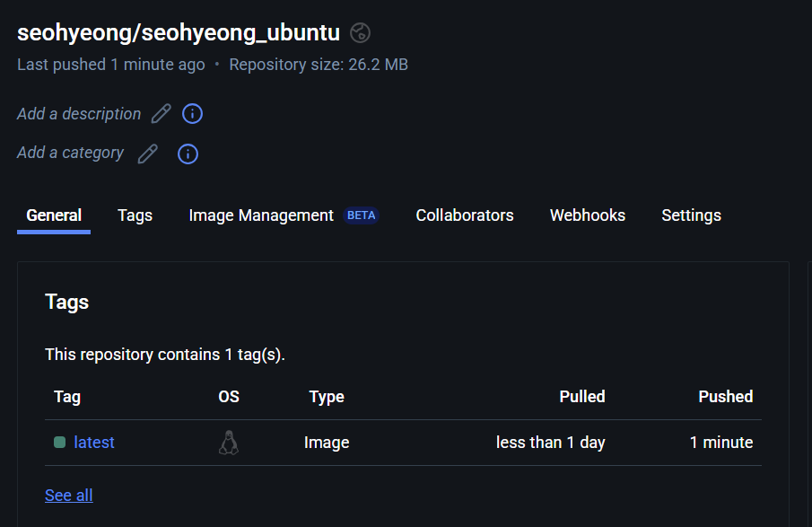Click the BETA badge on Image Management

(362, 215)
